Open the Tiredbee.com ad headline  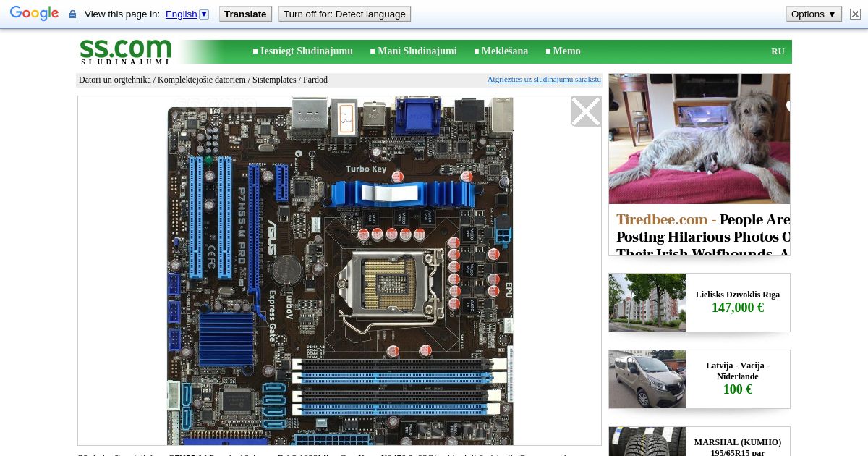coord(703,233)
